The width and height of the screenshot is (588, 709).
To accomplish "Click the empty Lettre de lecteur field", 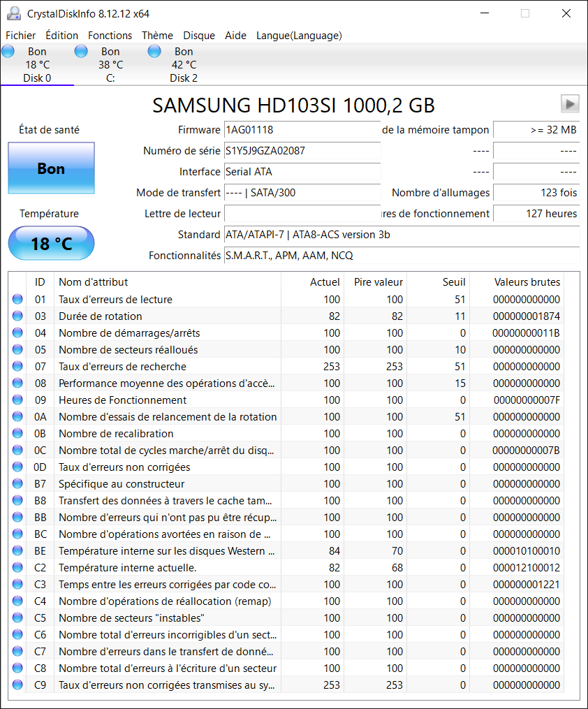I will 302,214.
